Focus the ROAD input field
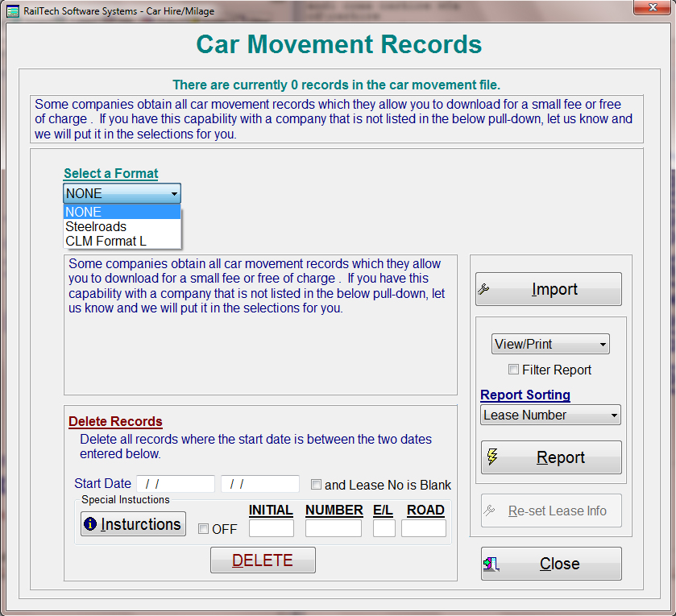676x616 pixels. 423,528
